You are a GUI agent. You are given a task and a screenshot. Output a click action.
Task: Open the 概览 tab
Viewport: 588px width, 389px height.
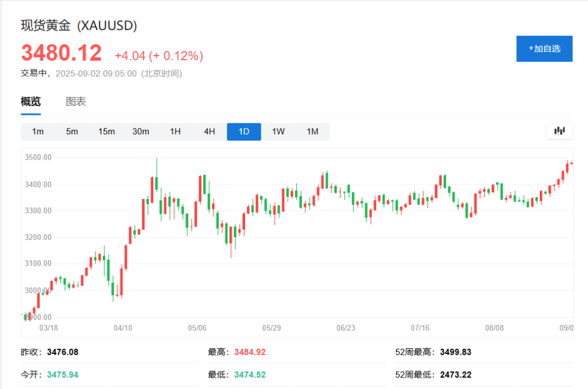coord(31,102)
